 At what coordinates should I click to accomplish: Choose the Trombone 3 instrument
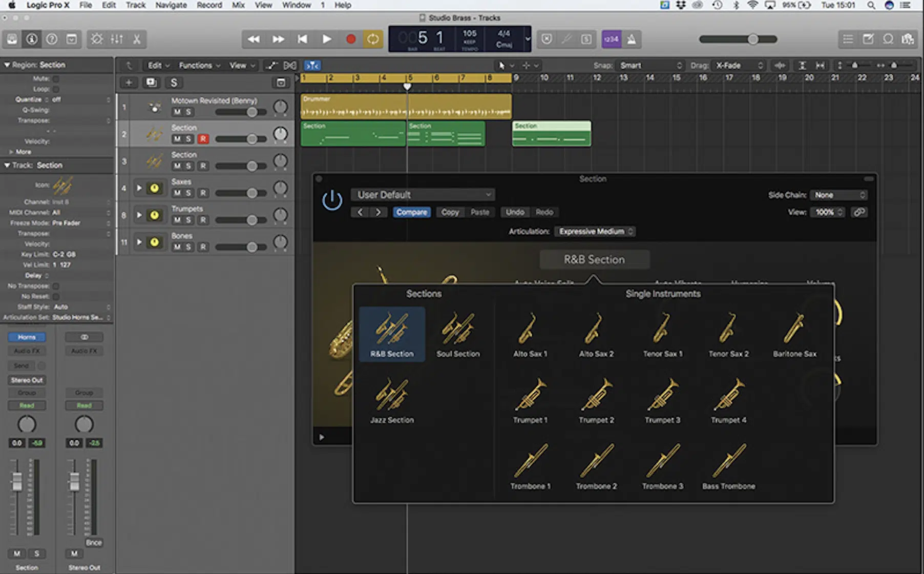point(662,466)
